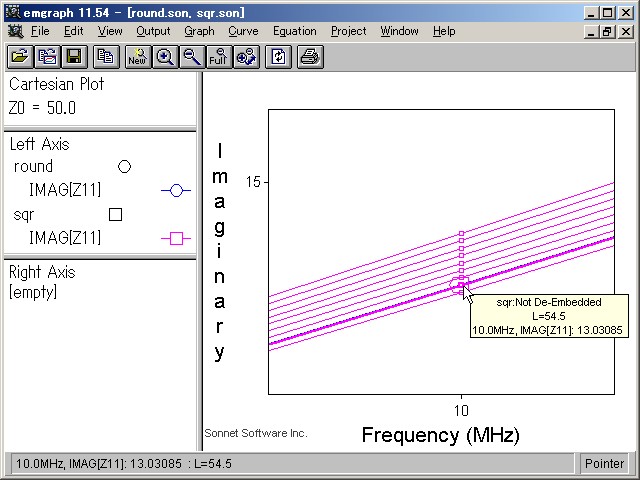Open the View menu
The height and width of the screenshot is (480, 640).
pos(110,31)
